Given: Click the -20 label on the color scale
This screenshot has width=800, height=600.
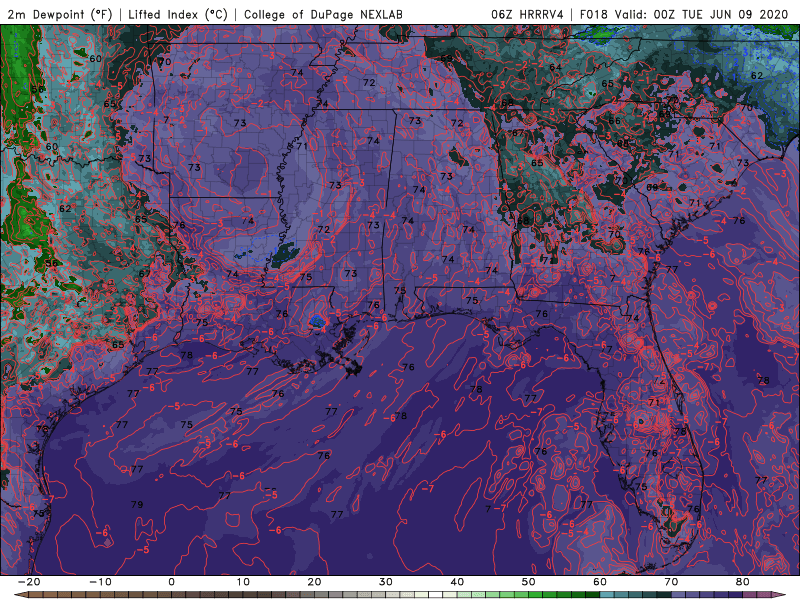Looking at the screenshot, I should click(29, 582).
